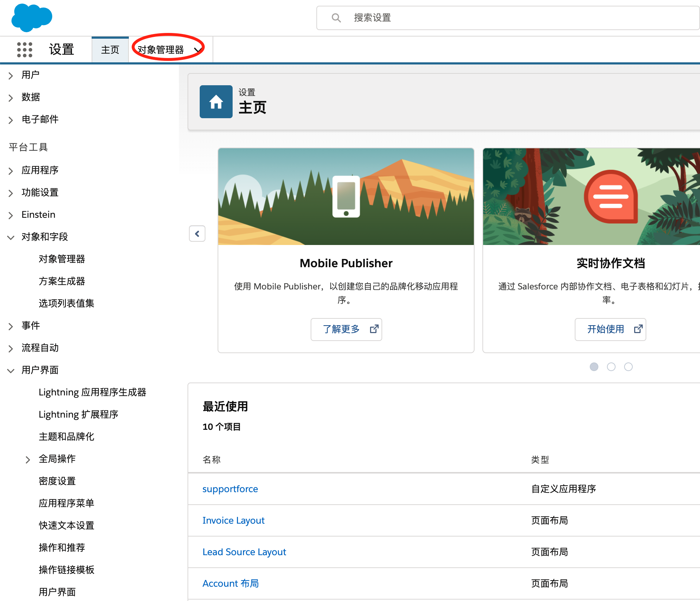Switch to the 对象管理器 tab
The height and width of the screenshot is (601, 700).
(161, 50)
